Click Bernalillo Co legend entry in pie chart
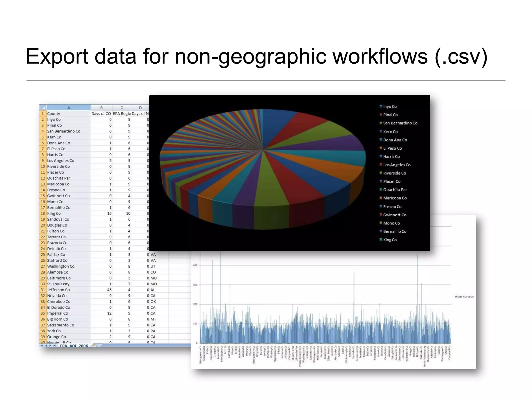 [395, 231]
